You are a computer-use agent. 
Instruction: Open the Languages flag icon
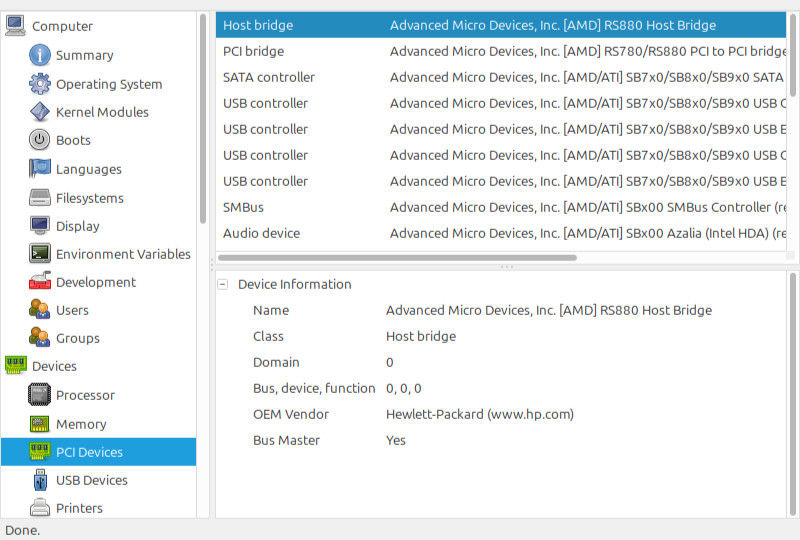coord(39,168)
